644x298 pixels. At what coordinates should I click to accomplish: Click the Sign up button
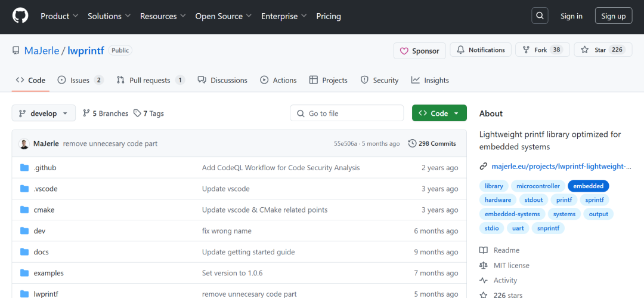click(613, 16)
